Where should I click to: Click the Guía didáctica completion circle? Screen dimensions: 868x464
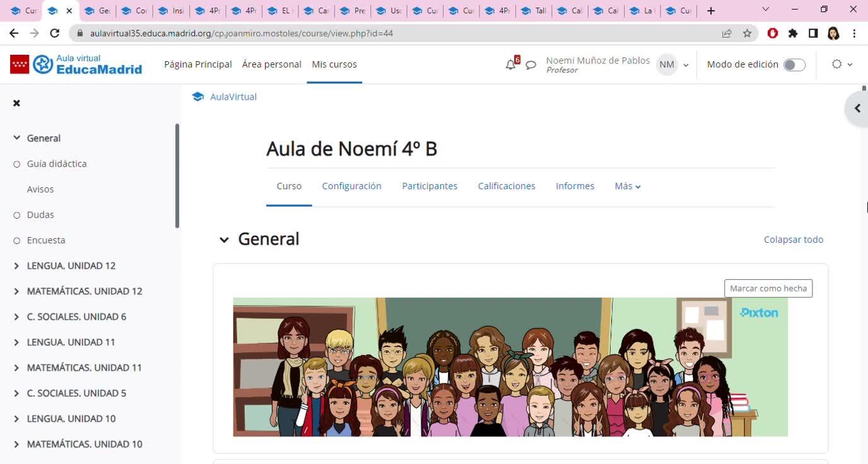(x=17, y=164)
